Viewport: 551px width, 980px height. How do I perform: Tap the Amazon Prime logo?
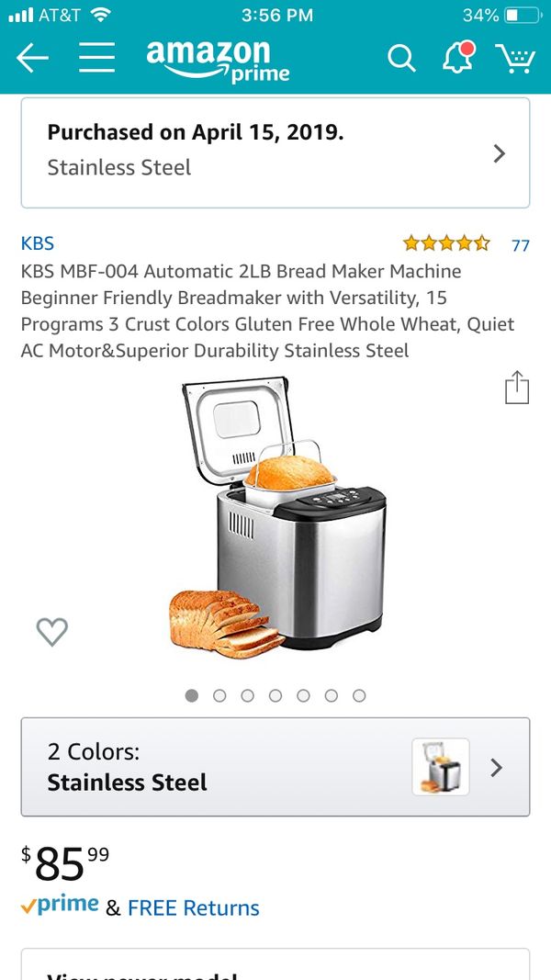218,61
